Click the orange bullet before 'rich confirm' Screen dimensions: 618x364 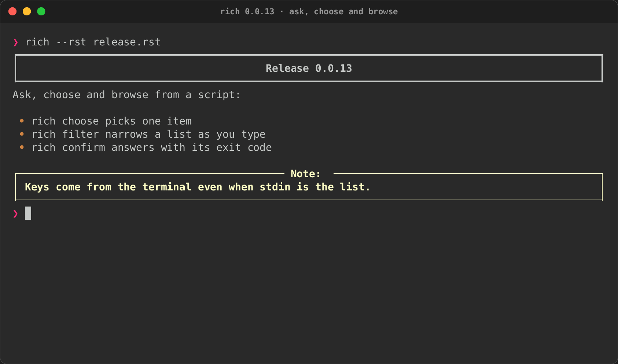point(22,147)
